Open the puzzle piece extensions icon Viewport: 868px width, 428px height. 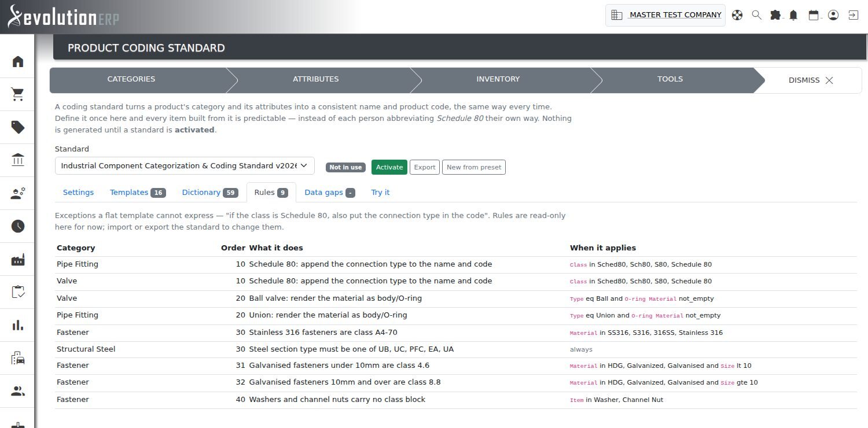pyautogui.click(x=775, y=15)
